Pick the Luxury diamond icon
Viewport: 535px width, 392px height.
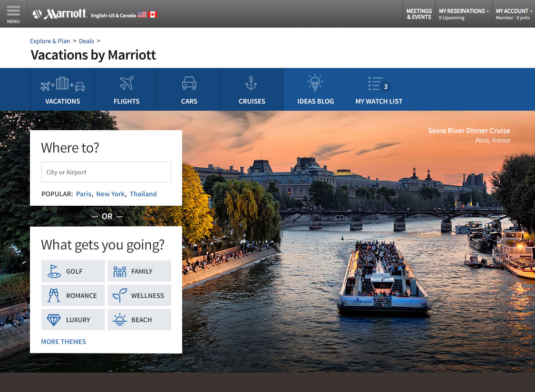click(x=54, y=320)
